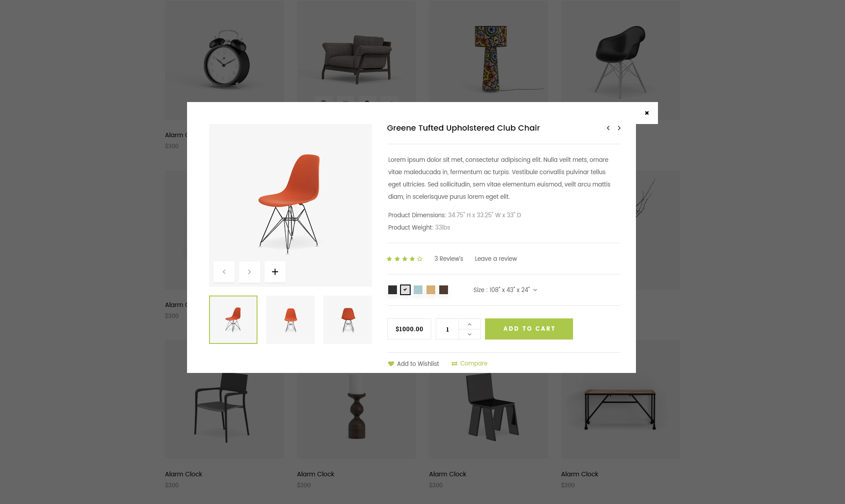Decrease quantity with the down chevron
This screenshot has height=504, width=845.
coord(470,334)
